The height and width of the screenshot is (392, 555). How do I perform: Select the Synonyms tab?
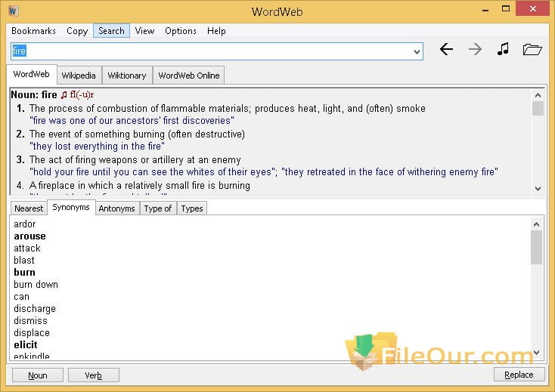click(71, 208)
